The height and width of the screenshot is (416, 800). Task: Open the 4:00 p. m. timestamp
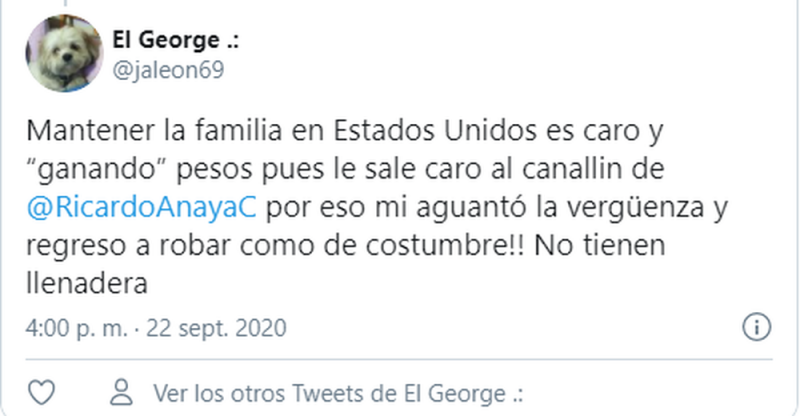pos(77,328)
